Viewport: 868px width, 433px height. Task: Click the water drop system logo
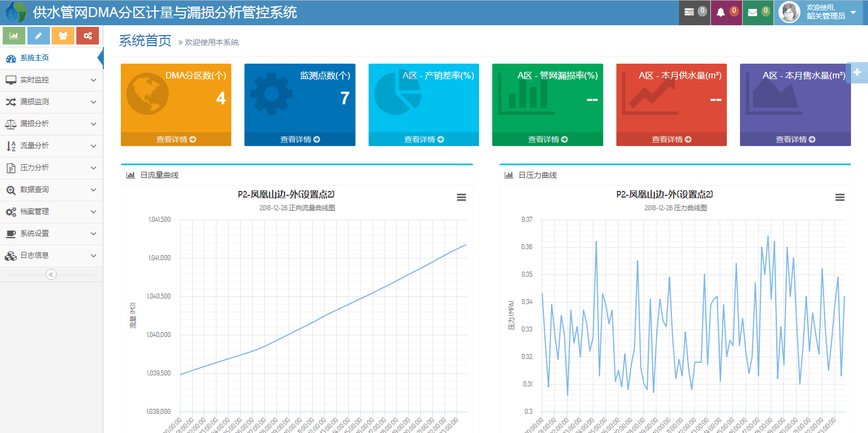16,12
